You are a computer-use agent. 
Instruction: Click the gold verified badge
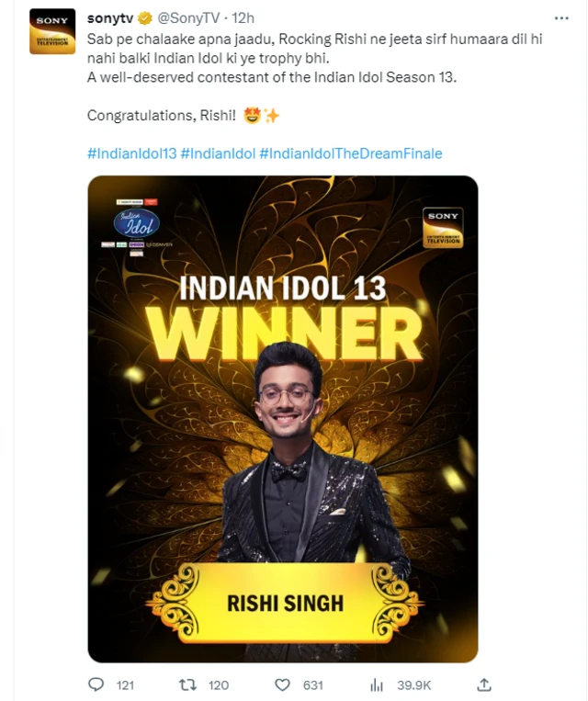145,18
